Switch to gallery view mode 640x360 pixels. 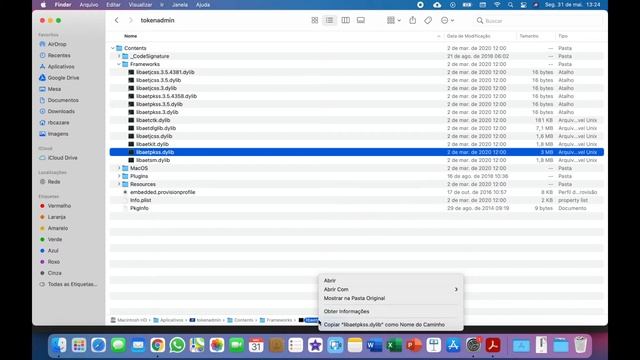click(x=361, y=20)
